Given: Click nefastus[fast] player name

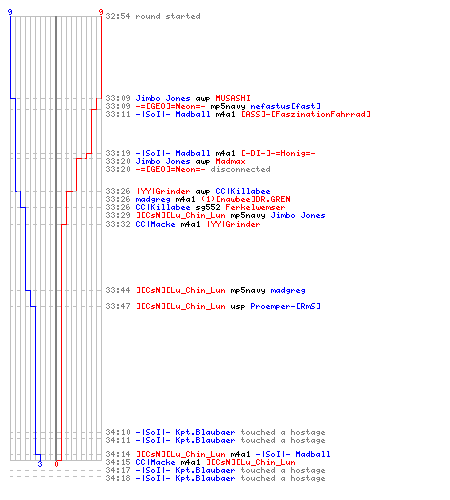Looking at the screenshot, I should click(286, 106).
